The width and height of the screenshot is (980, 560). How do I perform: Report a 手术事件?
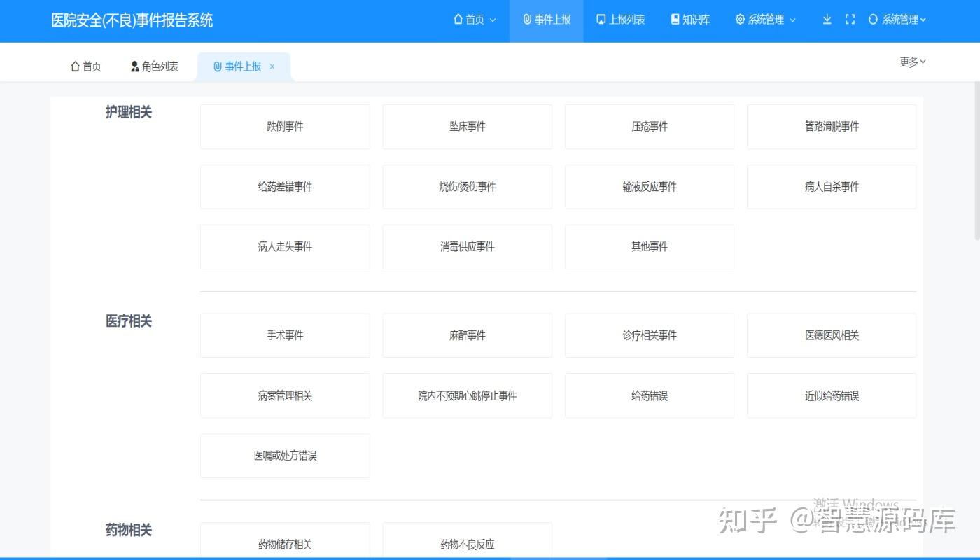coord(285,336)
